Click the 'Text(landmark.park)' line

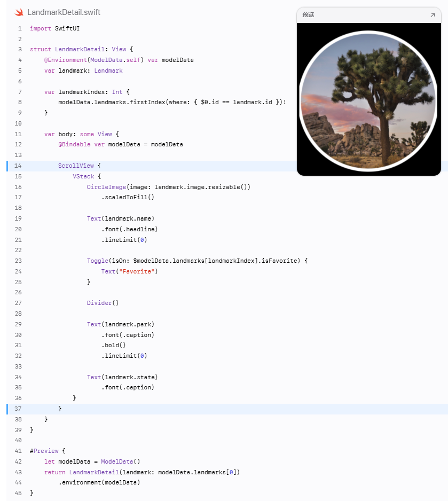pyautogui.click(x=121, y=324)
